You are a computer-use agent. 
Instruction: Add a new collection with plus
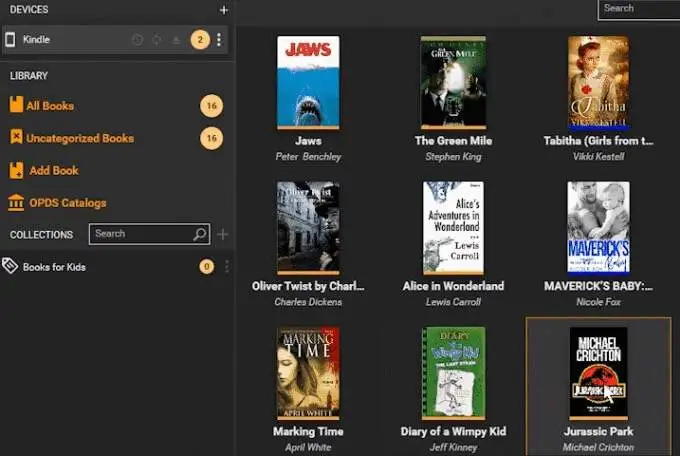(222, 234)
